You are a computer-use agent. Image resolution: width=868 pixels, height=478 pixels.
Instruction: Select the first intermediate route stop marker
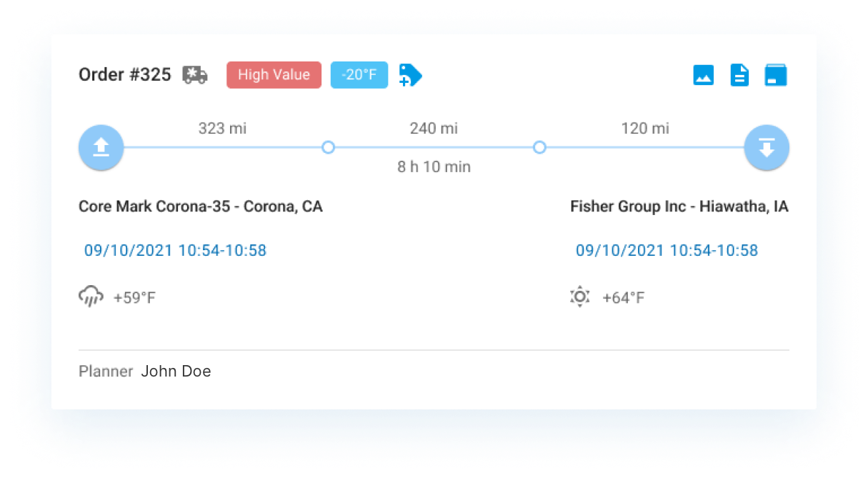pos(328,147)
